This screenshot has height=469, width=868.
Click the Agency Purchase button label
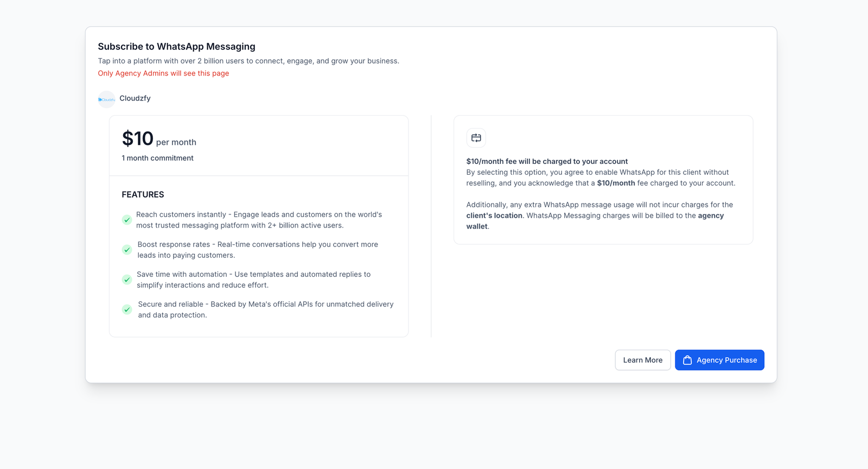tap(726, 360)
